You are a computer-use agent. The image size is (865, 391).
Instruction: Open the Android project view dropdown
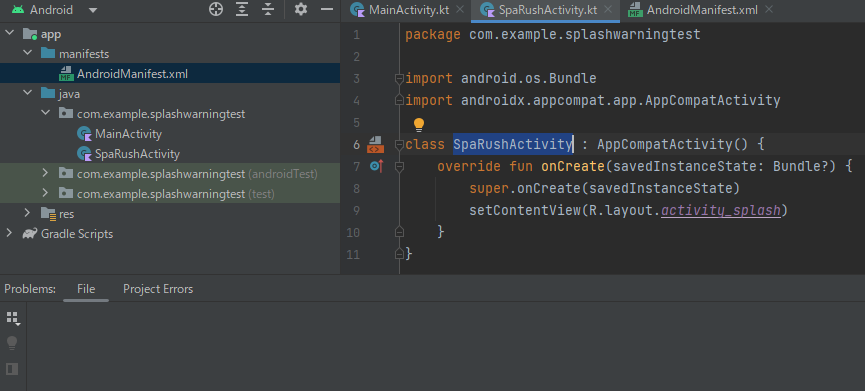coord(93,10)
